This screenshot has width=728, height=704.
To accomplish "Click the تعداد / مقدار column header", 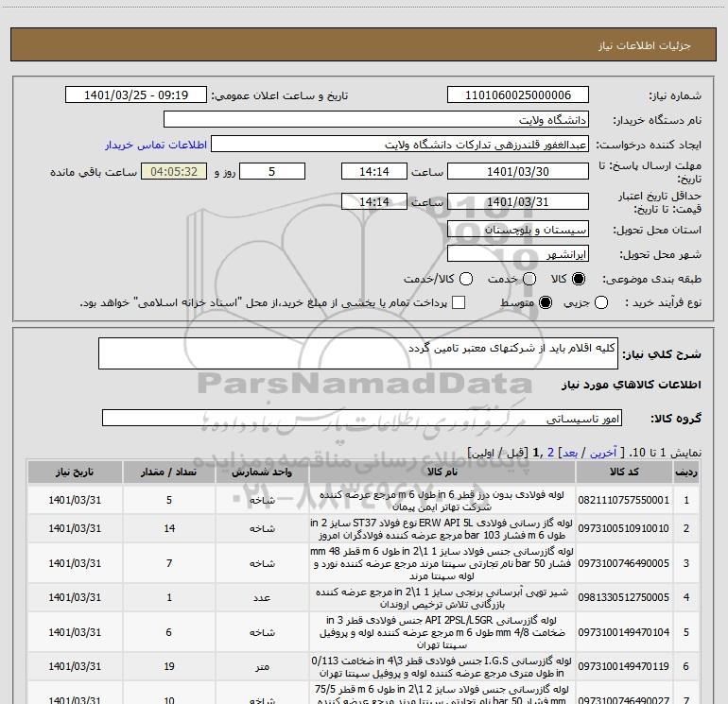I will pyautogui.click(x=169, y=472).
